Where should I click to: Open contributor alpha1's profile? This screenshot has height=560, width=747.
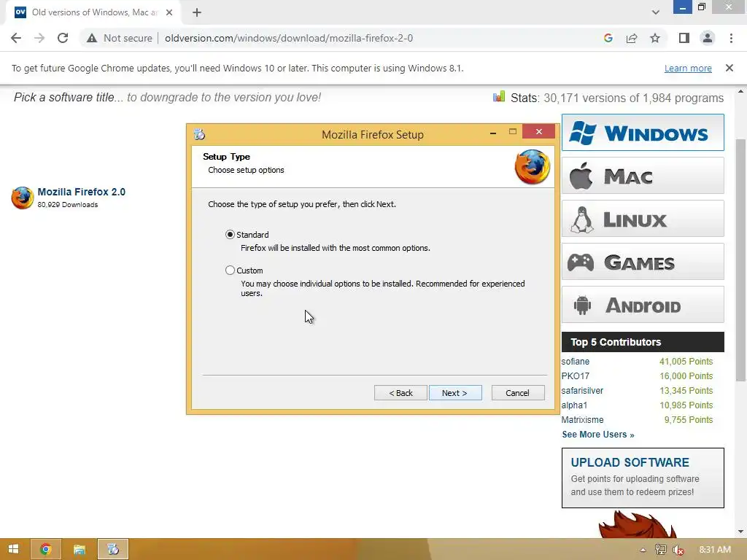point(574,405)
